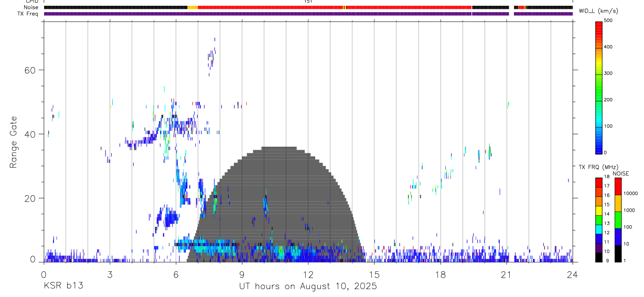Click the long red segment of Noise strip
Image resolution: width=644 pixels, height=297 pixels.
270,7
